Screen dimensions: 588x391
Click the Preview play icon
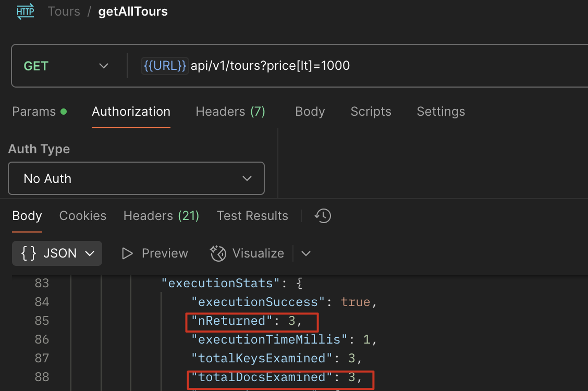click(x=127, y=253)
